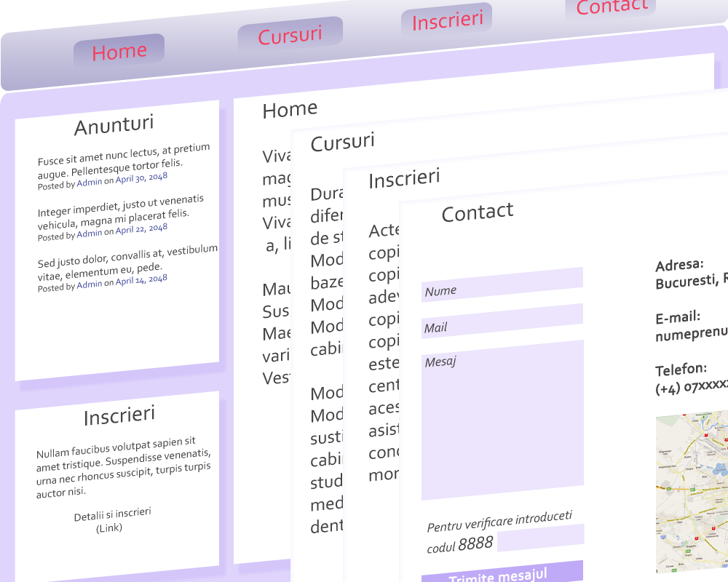Click the Contact page heading
Screen dimensions: 728x582
tap(478, 212)
